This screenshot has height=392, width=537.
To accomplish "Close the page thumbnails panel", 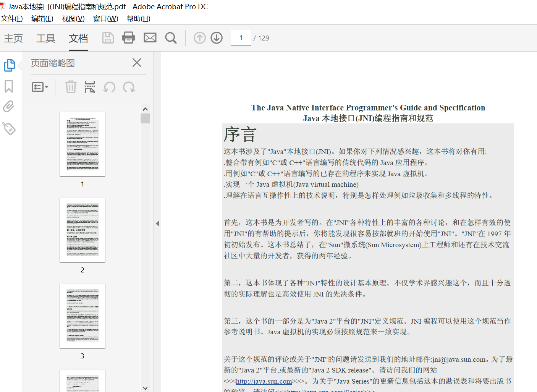I will point(137,63).
